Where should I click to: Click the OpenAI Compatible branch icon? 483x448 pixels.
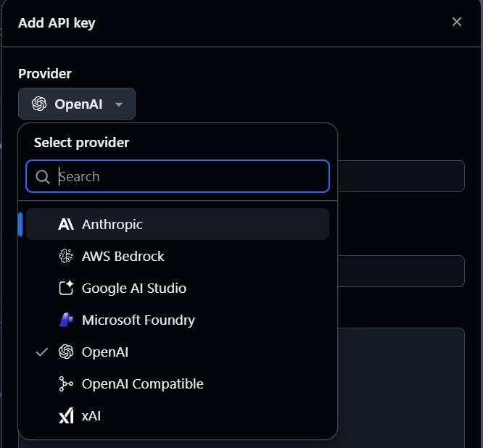66,383
